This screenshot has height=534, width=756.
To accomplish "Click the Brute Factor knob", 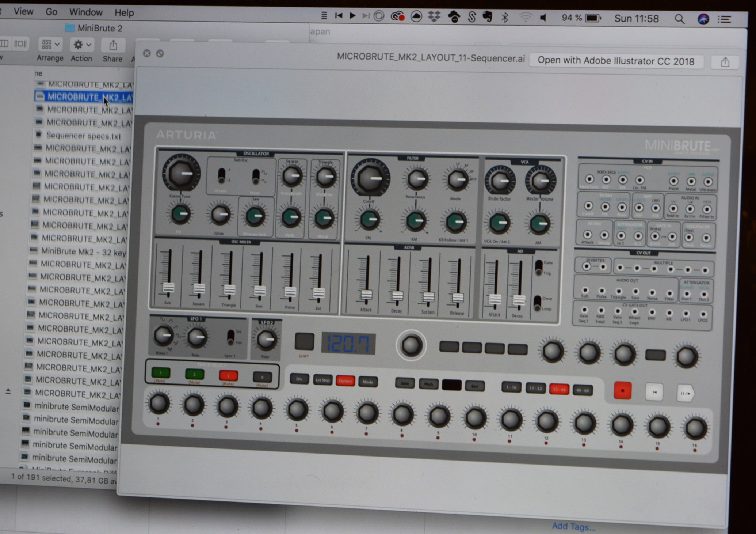I will click(x=500, y=180).
